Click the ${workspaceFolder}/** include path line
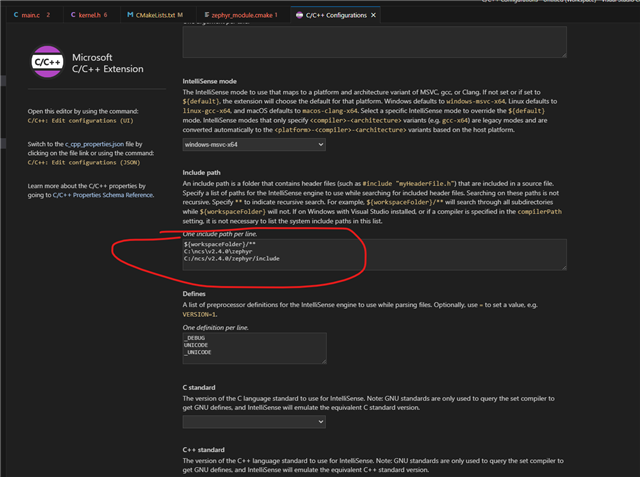This screenshot has width=640, height=477. [x=220, y=244]
